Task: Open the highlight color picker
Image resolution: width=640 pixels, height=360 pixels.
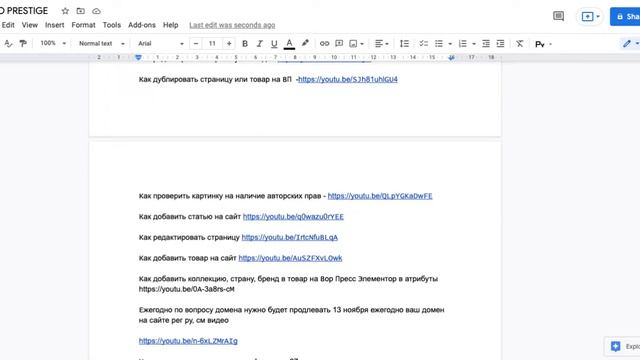Action: (x=305, y=43)
